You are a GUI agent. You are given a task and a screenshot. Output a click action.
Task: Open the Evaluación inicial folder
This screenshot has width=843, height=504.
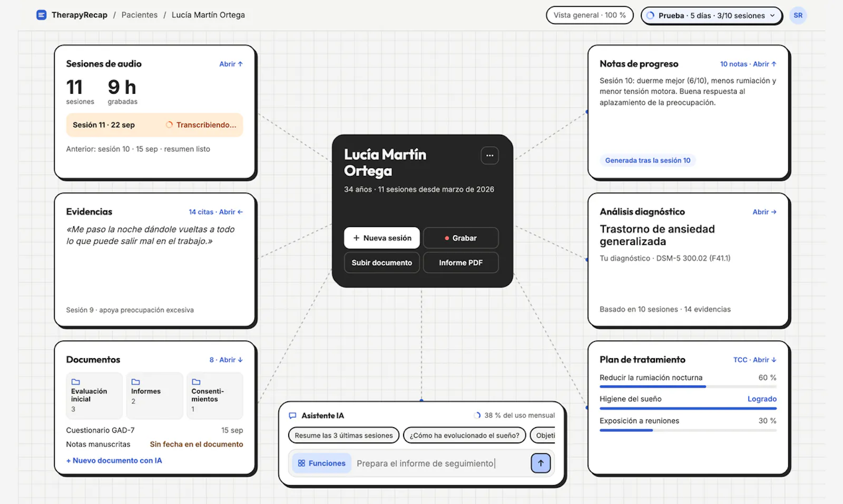94,396
